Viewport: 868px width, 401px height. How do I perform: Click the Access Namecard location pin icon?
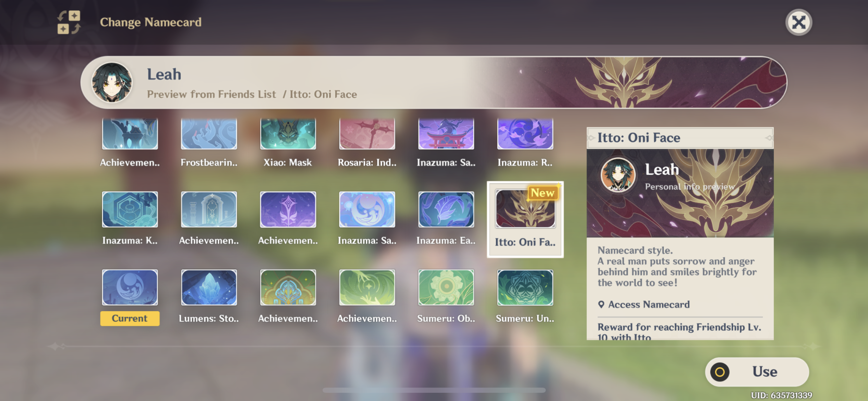pyautogui.click(x=601, y=304)
